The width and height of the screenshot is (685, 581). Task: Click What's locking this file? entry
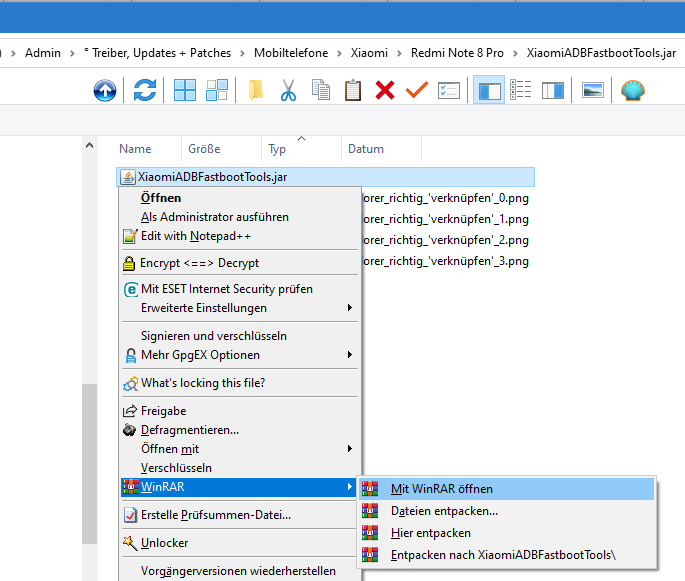click(x=239, y=383)
